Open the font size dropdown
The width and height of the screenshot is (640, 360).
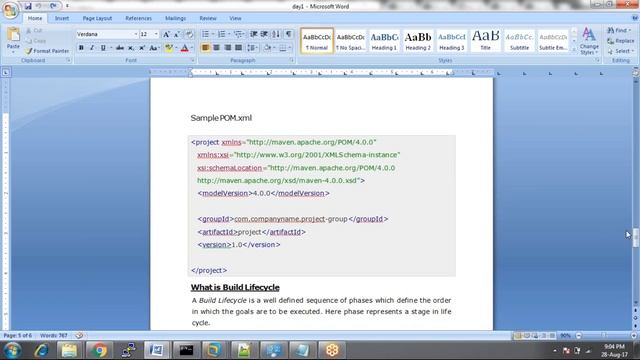[x=156, y=34]
